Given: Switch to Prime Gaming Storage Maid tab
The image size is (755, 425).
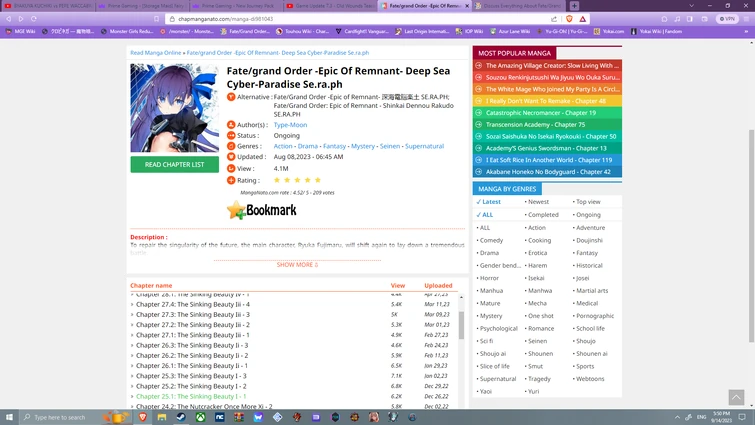Looking at the screenshot, I should coord(142,6).
